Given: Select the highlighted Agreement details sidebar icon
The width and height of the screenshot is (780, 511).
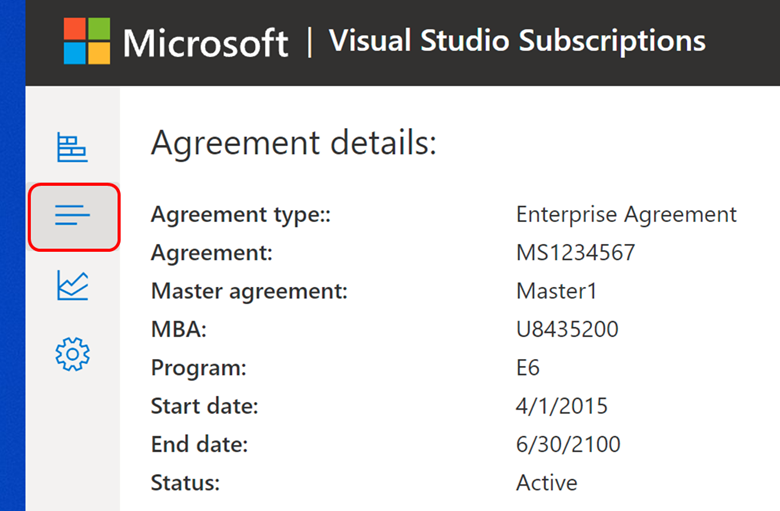Looking at the screenshot, I should tap(73, 216).
